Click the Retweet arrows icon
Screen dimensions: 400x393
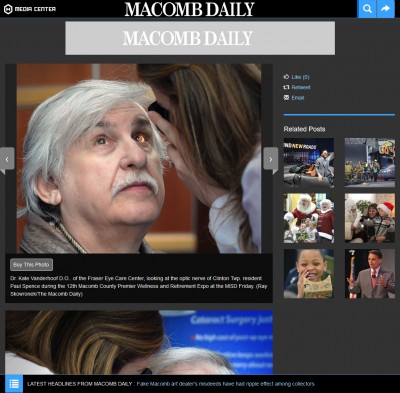coord(286,87)
